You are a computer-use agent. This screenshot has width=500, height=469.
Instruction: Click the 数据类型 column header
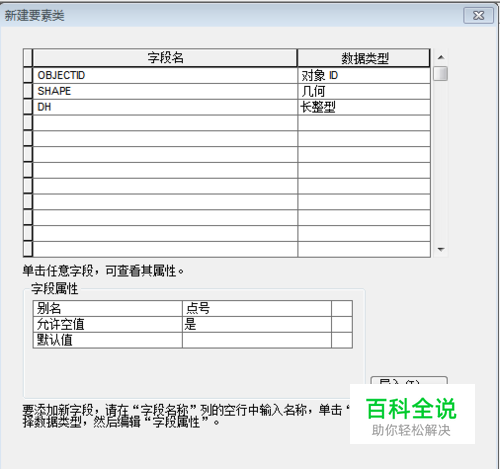point(364,58)
